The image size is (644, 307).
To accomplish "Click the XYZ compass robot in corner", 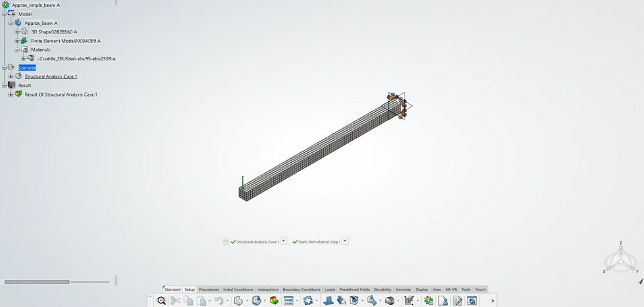I will tap(621, 260).
